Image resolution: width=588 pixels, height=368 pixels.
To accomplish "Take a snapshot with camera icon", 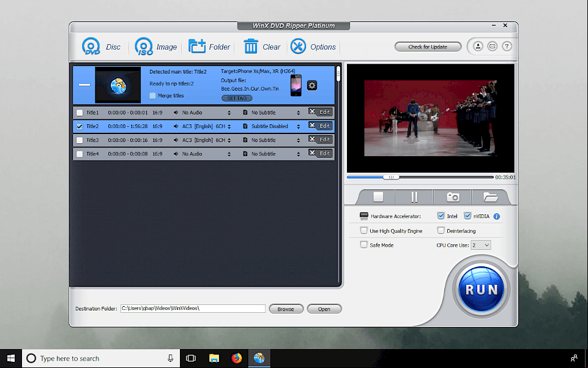I will pos(453,197).
